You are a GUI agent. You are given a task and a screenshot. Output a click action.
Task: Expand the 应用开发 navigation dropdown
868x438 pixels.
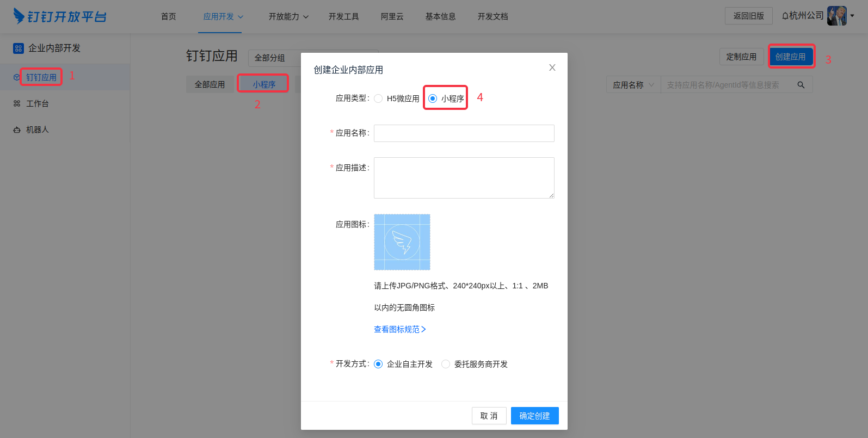[223, 16]
